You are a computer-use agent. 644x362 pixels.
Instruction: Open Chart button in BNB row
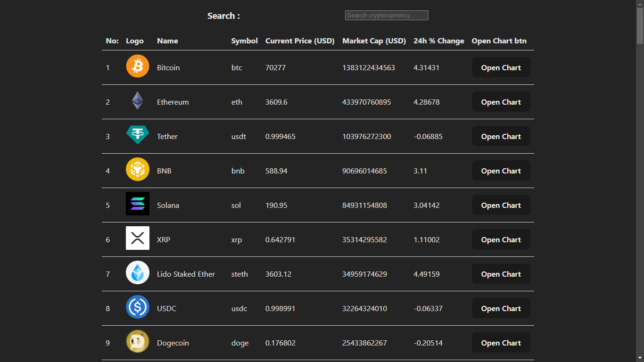(501, 171)
